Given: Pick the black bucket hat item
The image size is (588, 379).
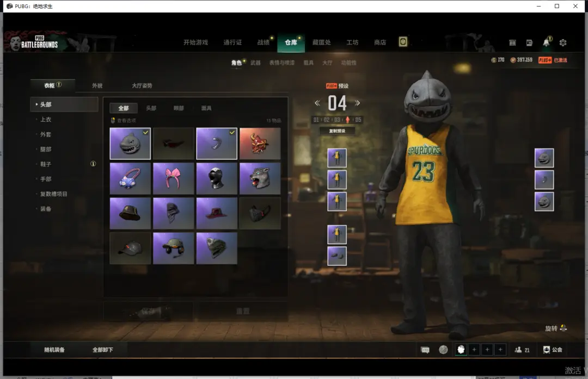Looking at the screenshot, I should (130, 213).
